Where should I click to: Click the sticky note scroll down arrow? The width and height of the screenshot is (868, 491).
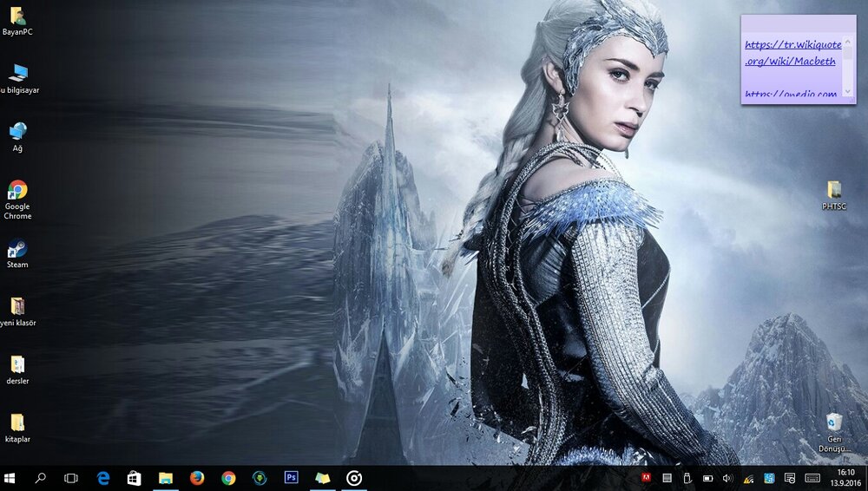point(847,92)
